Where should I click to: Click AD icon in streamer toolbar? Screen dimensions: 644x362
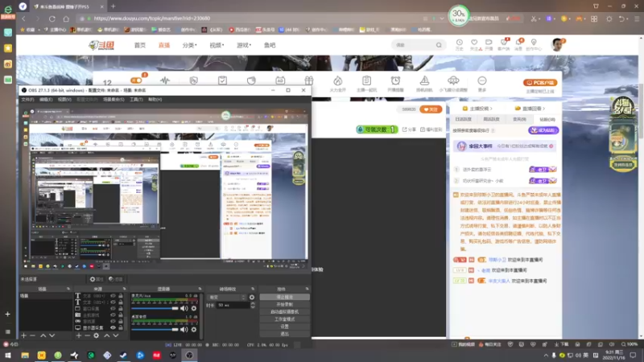click(x=280, y=80)
